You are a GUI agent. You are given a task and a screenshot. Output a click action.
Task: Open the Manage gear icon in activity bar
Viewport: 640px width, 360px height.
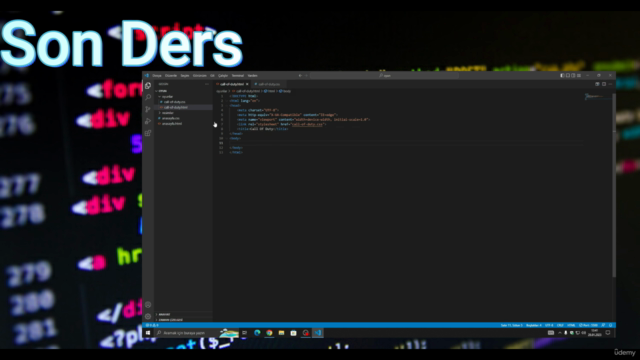coord(148,316)
